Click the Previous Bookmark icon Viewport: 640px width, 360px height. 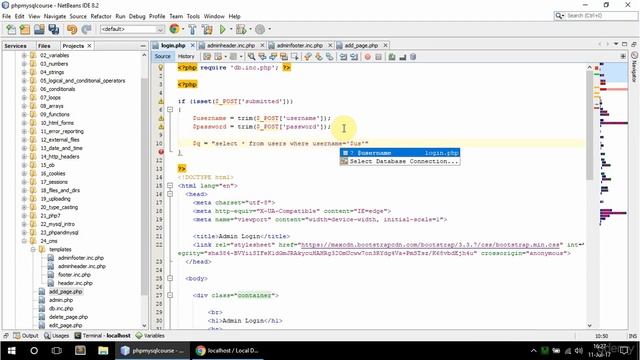pyautogui.click(x=307, y=57)
